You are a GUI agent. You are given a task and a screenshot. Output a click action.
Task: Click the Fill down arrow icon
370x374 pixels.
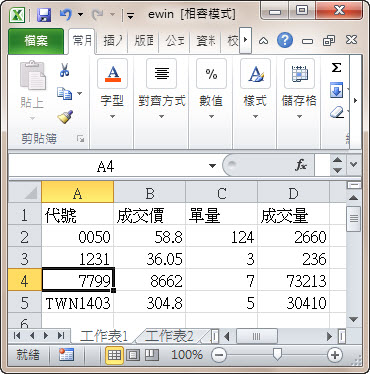(x=336, y=90)
